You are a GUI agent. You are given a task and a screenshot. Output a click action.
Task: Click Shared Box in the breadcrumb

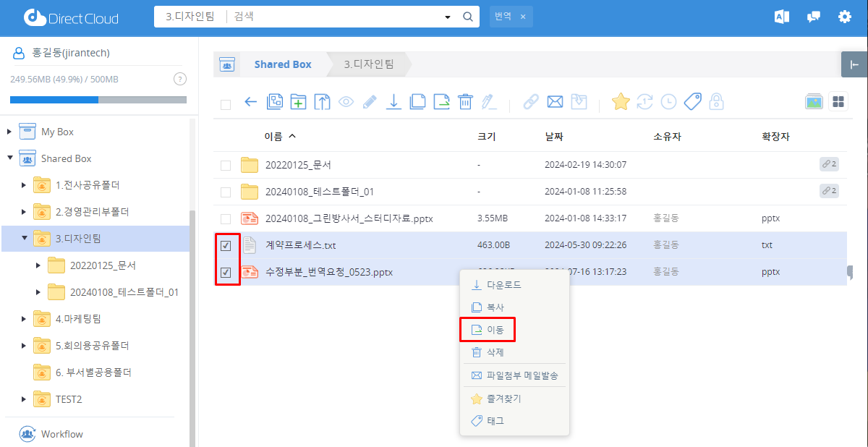[282, 64]
